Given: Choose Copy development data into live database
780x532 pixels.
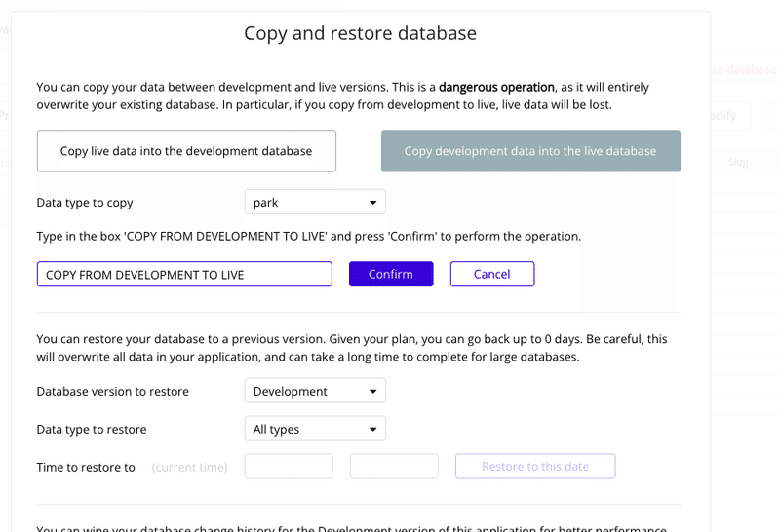Looking at the screenshot, I should (x=530, y=151).
